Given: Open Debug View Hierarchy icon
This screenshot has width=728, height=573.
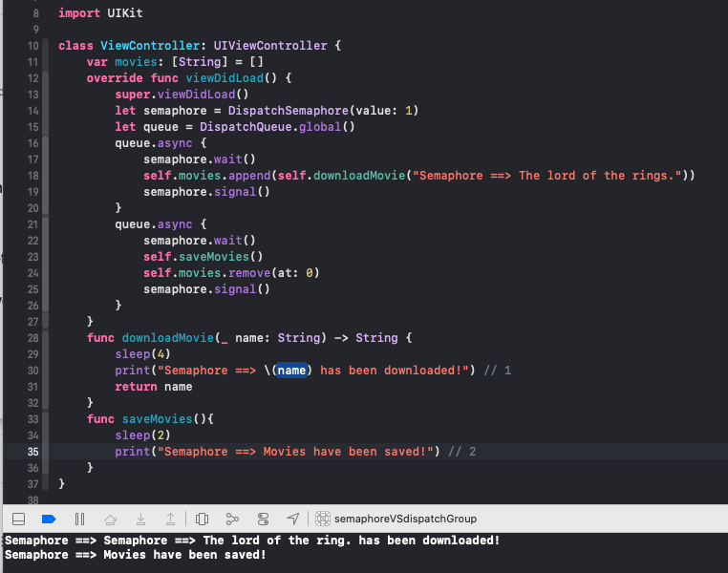Looking at the screenshot, I should tap(202, 519).
